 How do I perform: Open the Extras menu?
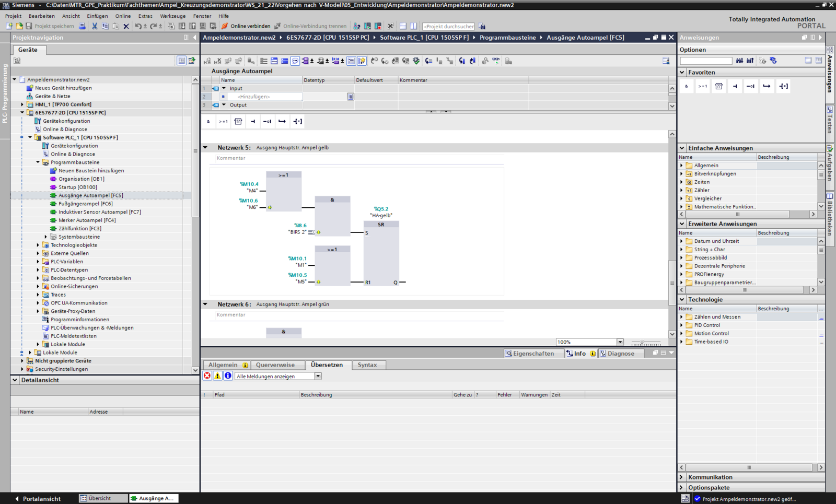click(x=145, y=16)
